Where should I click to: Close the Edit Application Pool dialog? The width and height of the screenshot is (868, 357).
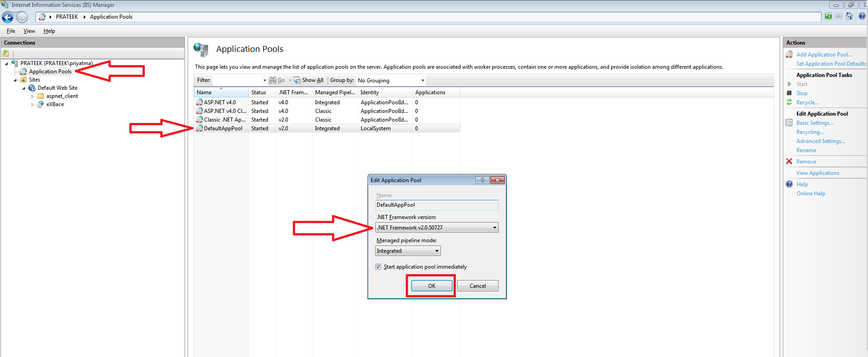[x=497, y=180]
